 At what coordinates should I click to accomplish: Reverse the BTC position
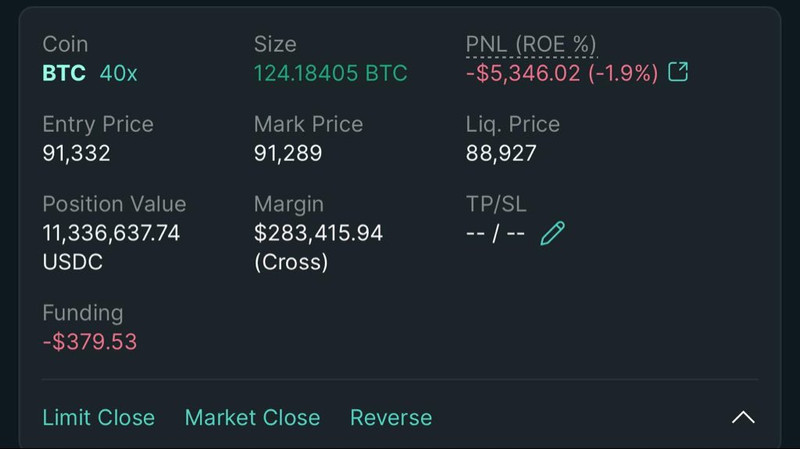pyautogui.click(x=391, y=417)
